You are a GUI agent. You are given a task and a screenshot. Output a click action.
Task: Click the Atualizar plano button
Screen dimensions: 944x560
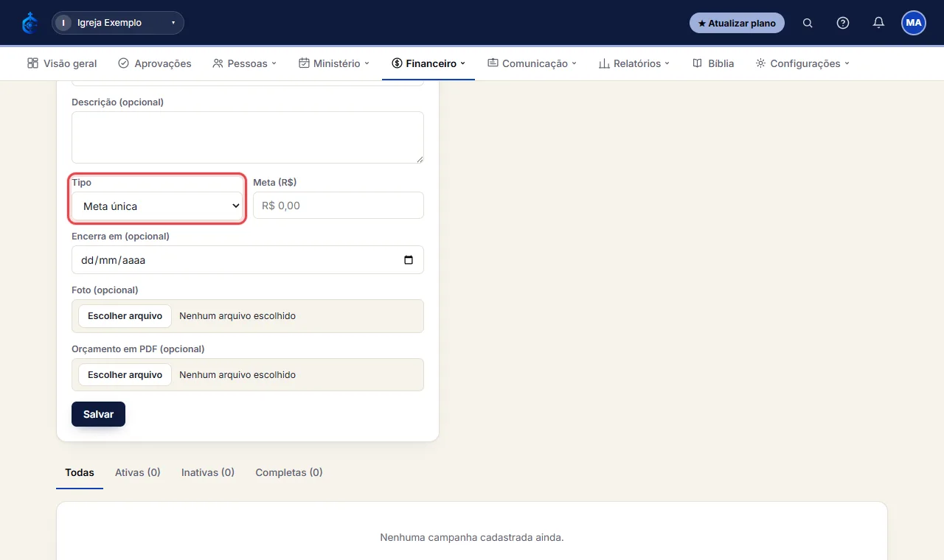pos(737,23)
